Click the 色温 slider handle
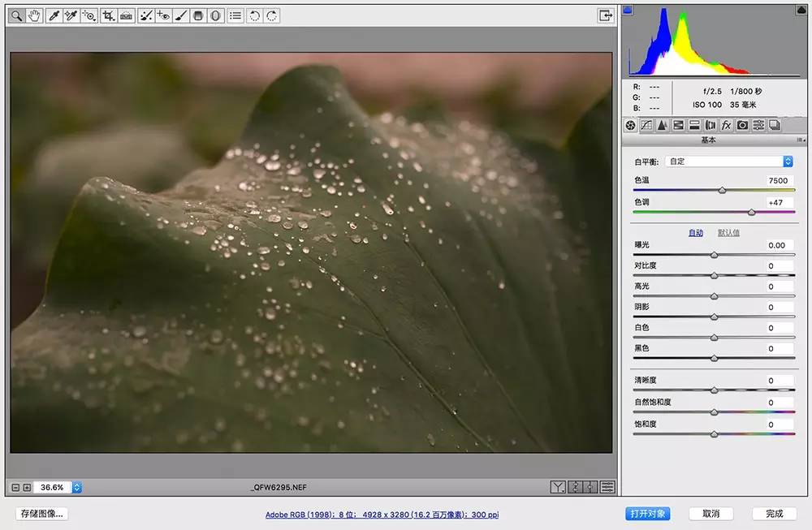812x530 pixels. click(722, 191)
